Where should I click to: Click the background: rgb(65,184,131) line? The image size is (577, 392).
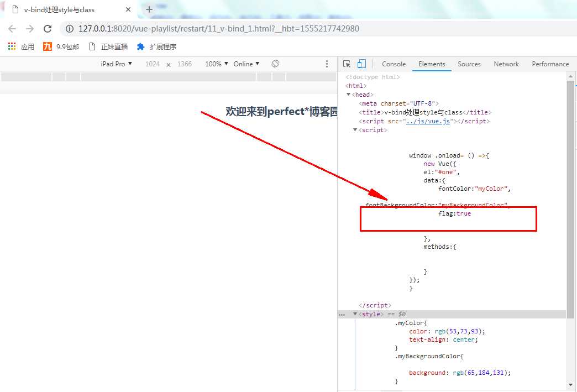pyautogui.click(x=460, y=373)
